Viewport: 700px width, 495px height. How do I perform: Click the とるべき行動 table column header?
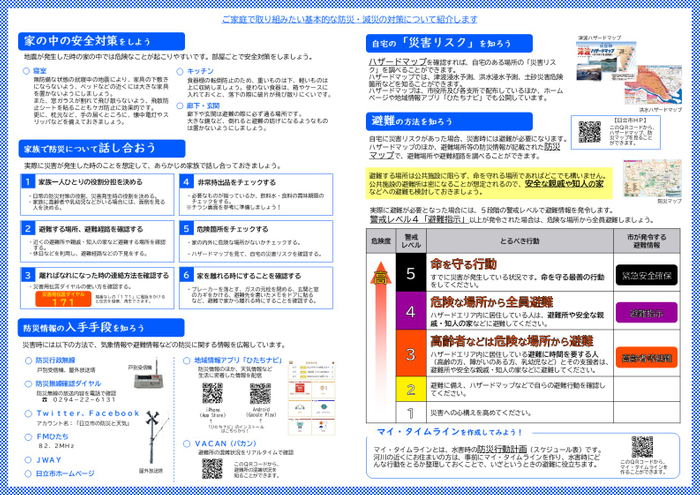pos(520,241)
